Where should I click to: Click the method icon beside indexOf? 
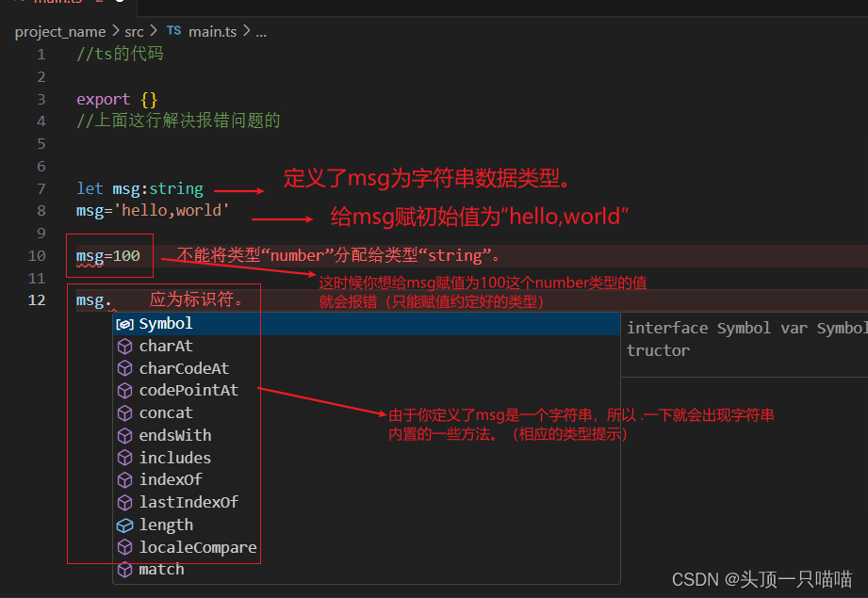click(x=125, y=480)
